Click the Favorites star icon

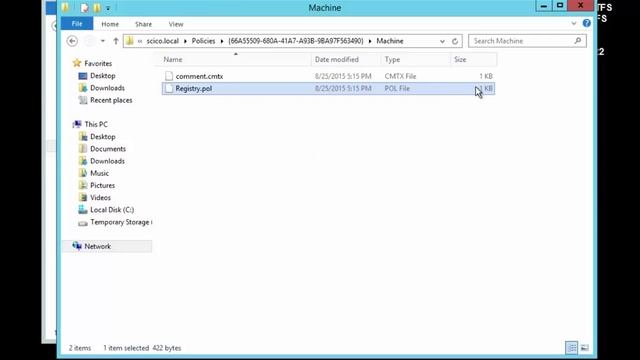tap(77, 63)
